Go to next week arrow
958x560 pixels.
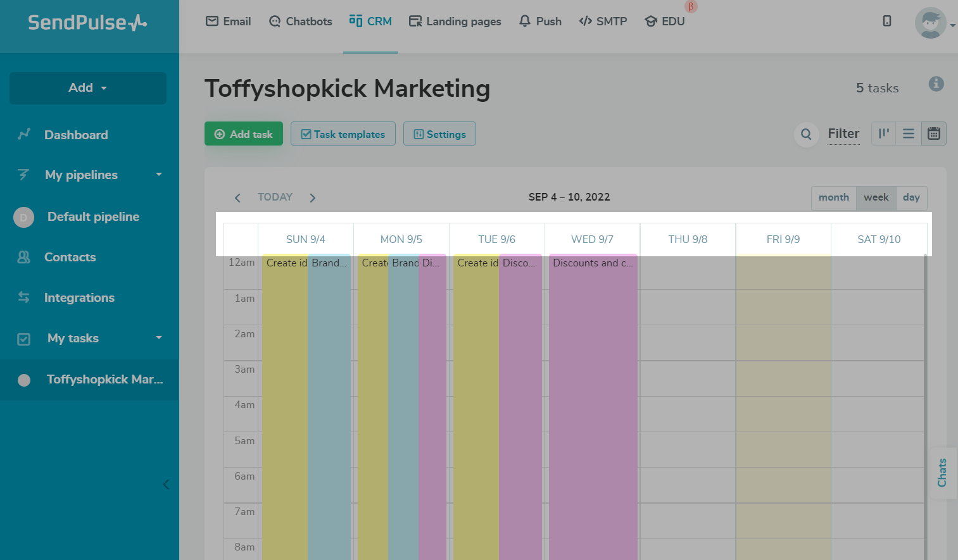click(x=313, y=198)
